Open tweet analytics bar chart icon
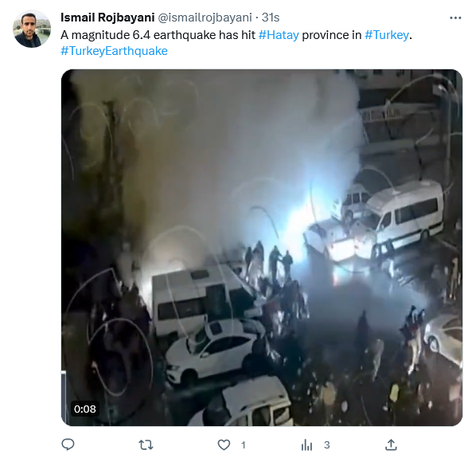476x462 pixels. click(x=306, y=445)
